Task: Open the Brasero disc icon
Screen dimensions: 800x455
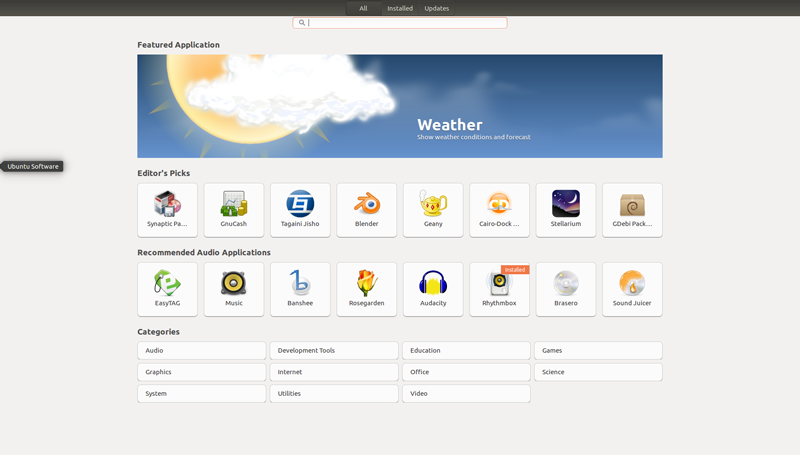Action: point(565,283)
